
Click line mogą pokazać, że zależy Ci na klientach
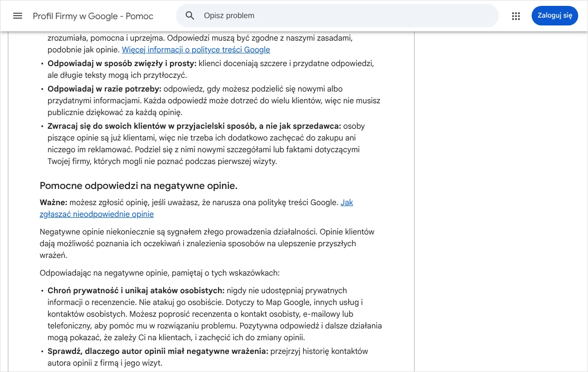point(176,338)
